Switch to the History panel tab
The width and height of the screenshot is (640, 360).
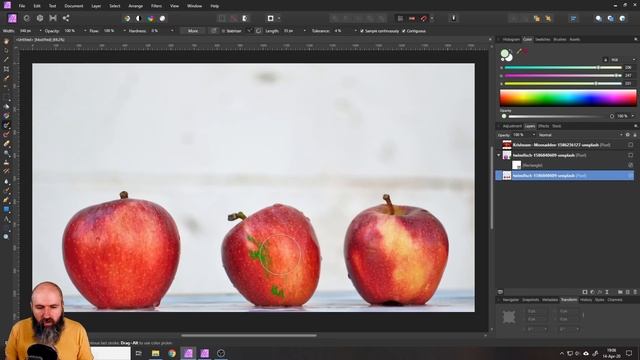pos(586,300)
